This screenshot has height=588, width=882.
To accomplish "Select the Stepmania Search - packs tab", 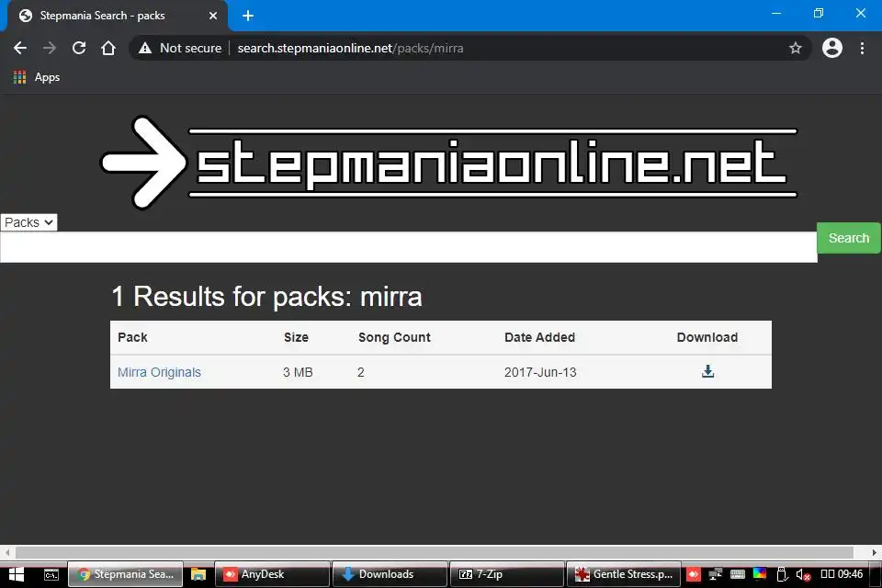I will click(117, 16).
